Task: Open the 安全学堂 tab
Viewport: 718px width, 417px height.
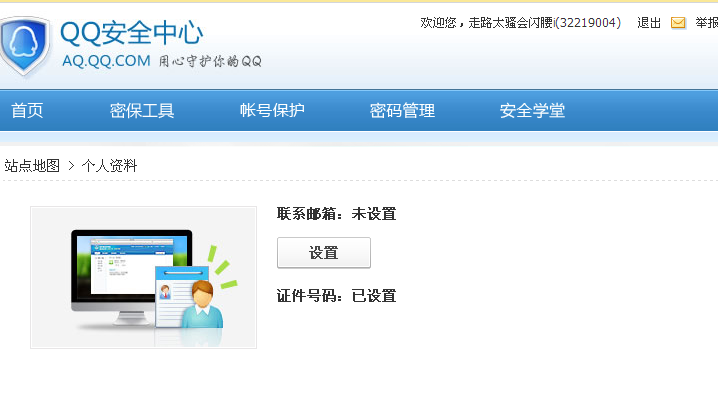Action: [532, 110]
